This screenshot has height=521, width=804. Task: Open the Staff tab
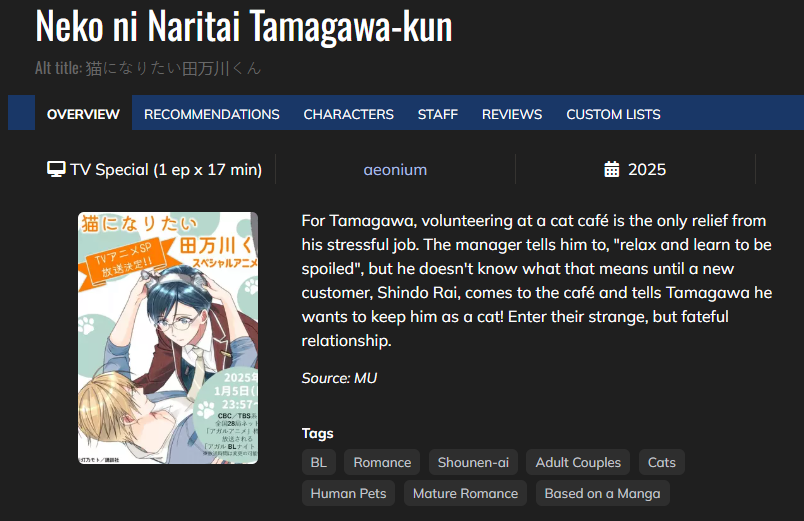[438, 114]
